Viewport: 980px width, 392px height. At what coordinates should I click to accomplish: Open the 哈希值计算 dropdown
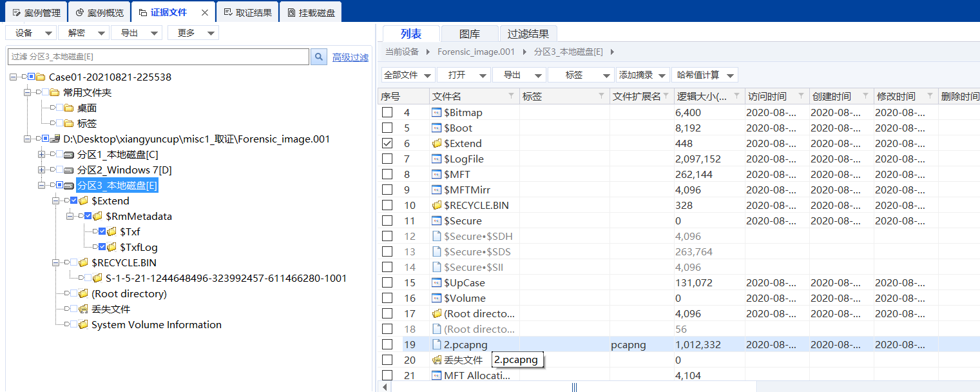coord(704,75)
